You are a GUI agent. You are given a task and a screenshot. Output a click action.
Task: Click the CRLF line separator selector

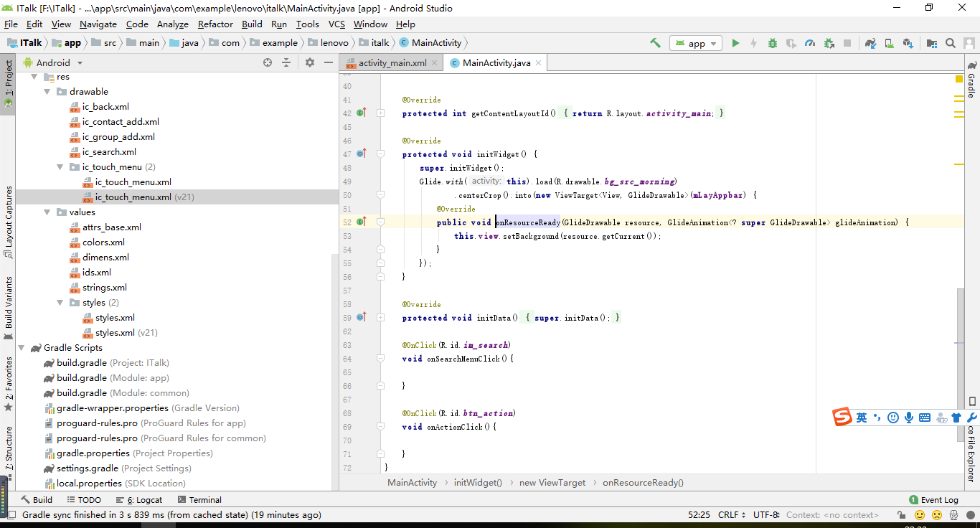(x=731, y=515)
